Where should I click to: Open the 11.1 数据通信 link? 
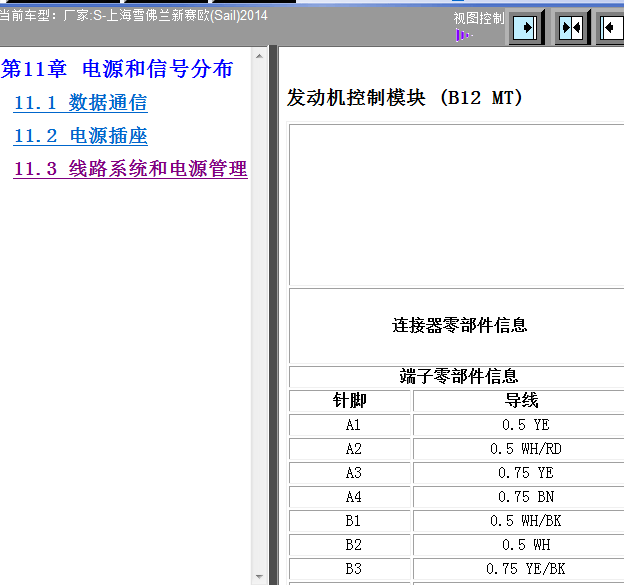[80, 103]
